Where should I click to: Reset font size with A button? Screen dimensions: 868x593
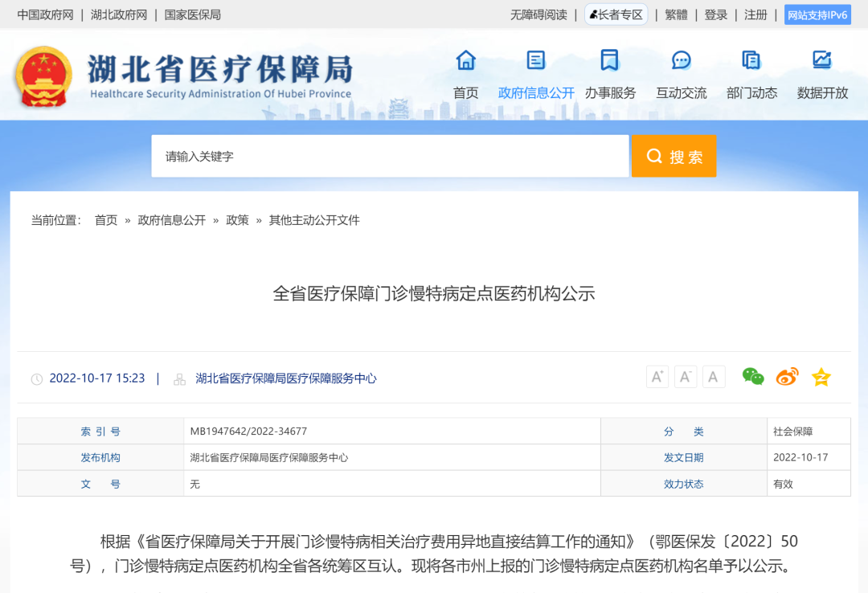point(714,377)
